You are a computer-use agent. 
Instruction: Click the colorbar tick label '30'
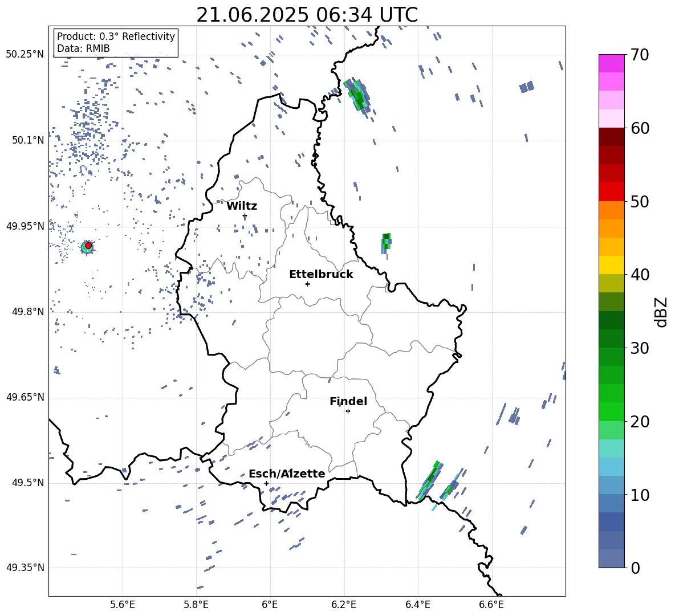(639, 348)
